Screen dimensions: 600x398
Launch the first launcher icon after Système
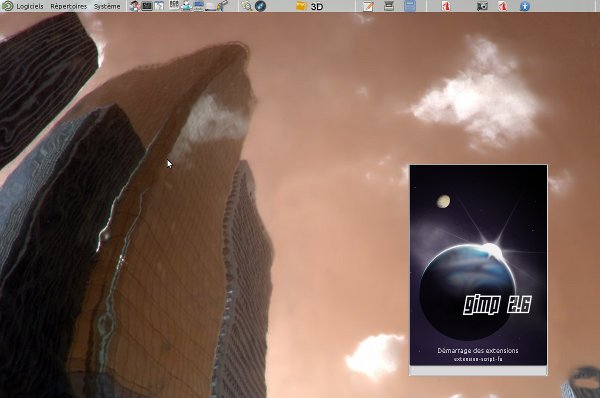(134, 6)
